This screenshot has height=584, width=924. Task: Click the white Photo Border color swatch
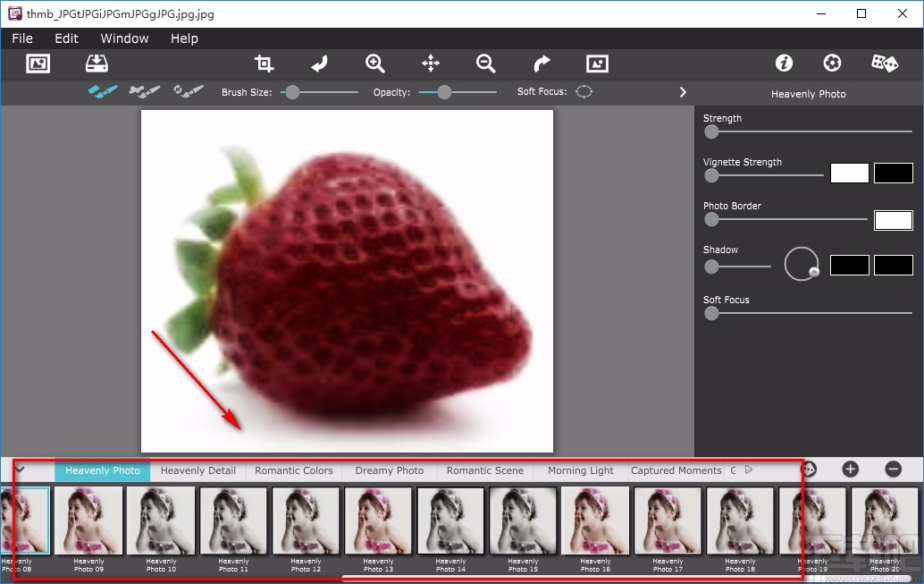[x=893, y=220]
